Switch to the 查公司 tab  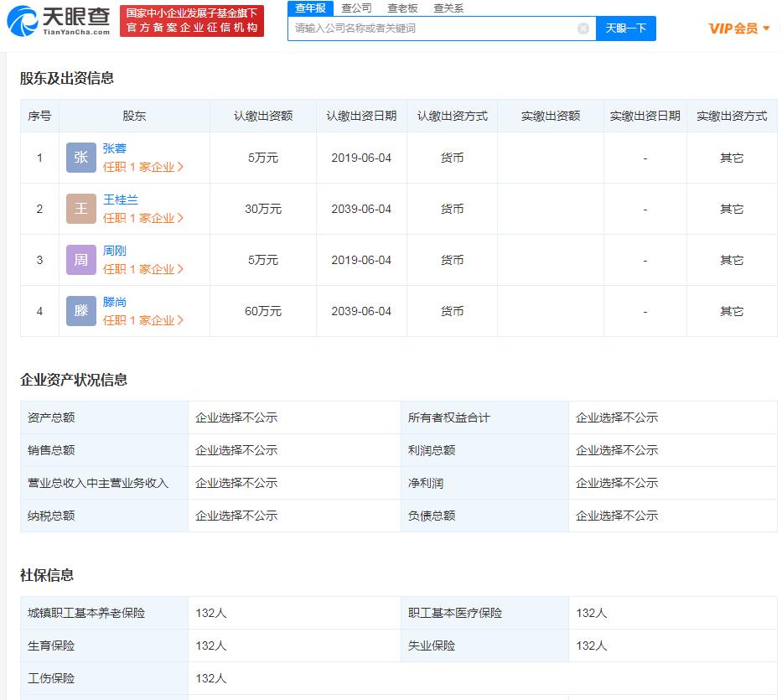click(x=357, y=8)
